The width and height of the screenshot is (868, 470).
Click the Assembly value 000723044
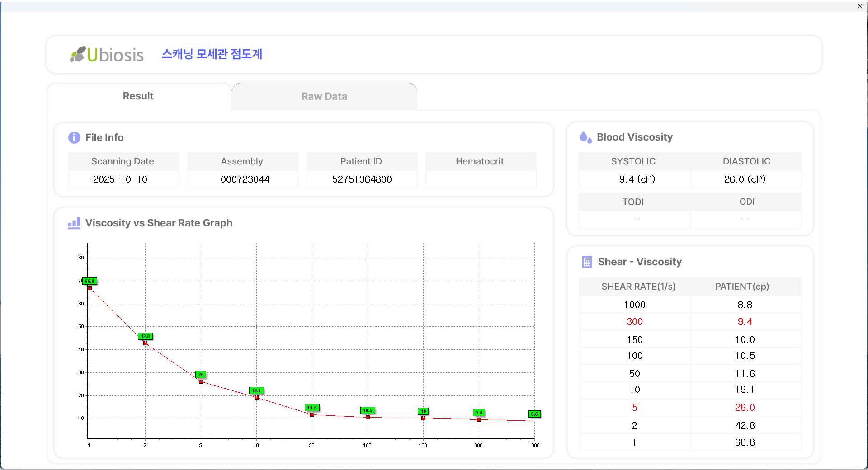[x=245, y=179]
